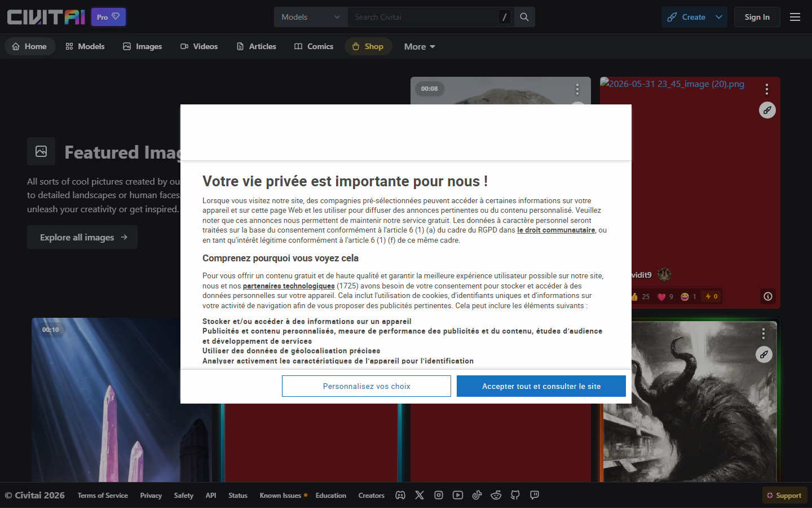Open the More navigation dropdown
Image resolution: width=812 pixels, height=508 pixels.
click(x=420, y=46)
